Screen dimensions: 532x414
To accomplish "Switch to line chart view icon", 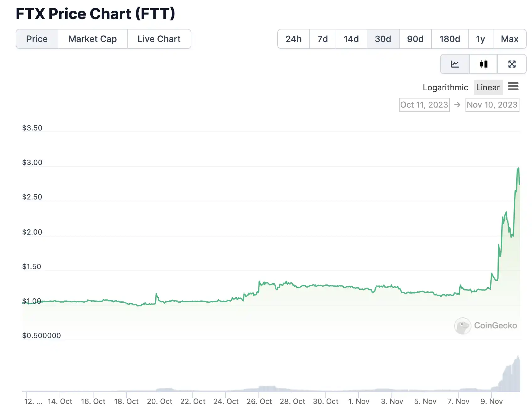I will (x=455, y=64).
